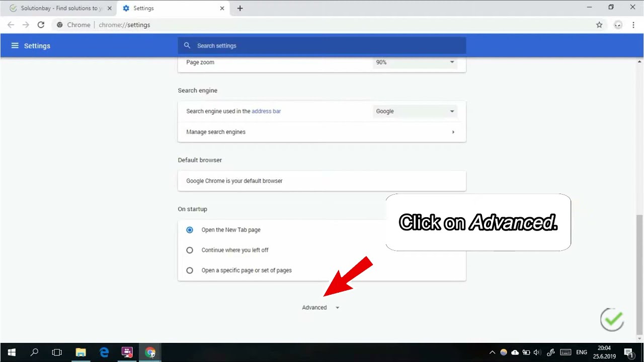The width and height of the screenshot is (644, 362).
Task: Open the search engine Google dropdown
Action: pyautogui.click(x=415, y=111)
